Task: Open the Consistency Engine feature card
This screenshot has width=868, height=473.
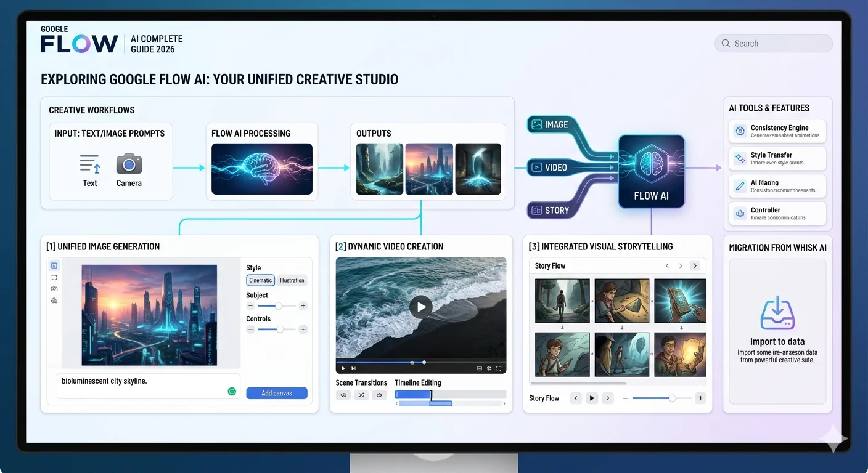Action: (x=777, y=131)
